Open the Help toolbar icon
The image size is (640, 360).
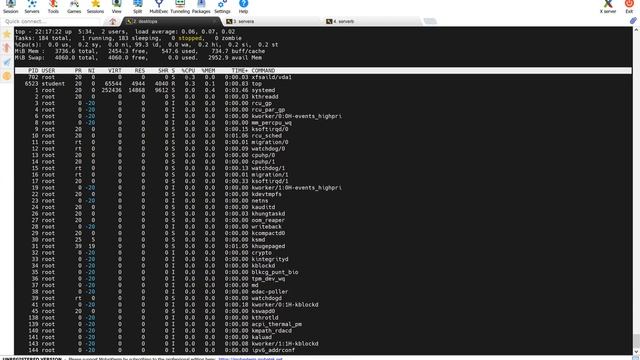coord(243,6)
